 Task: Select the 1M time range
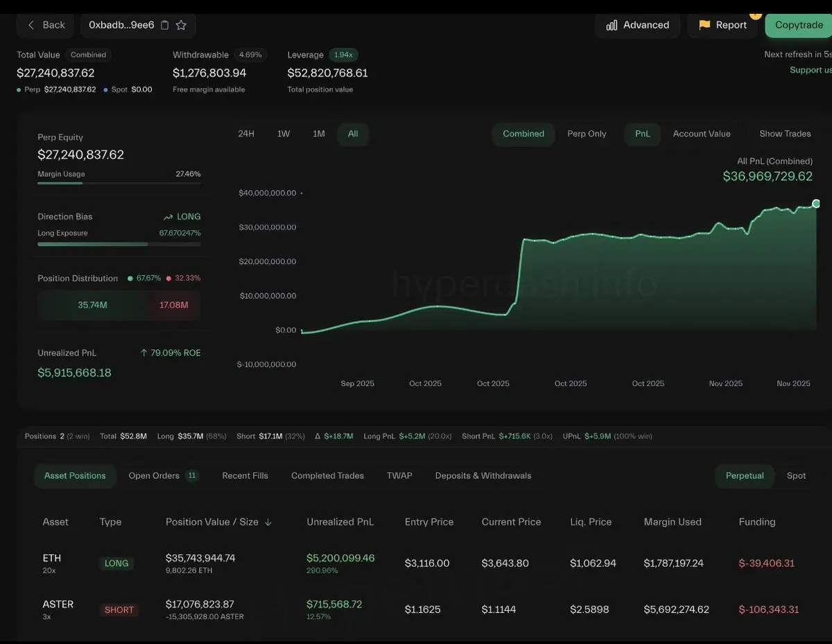(x=319, y=134)
